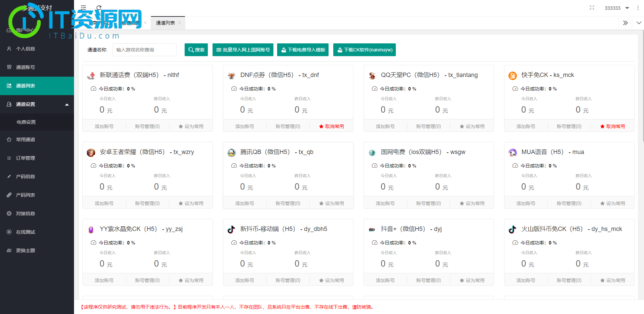Set 安卓王者荣耀 as 常用 favorite
Image resolution: width=644 pixels, height=314 pixels.
[191, 203]
